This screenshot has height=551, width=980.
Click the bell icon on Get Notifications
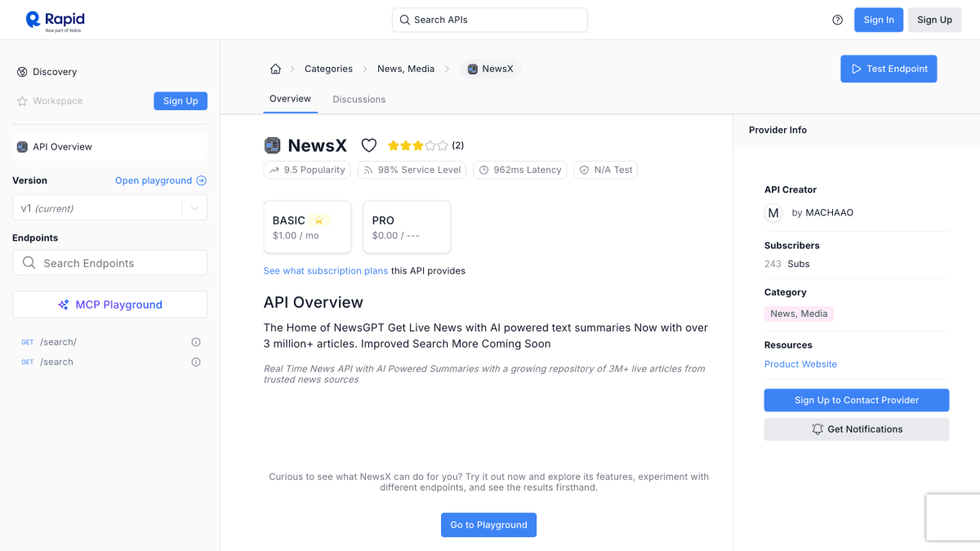click(x=817, y=429)
